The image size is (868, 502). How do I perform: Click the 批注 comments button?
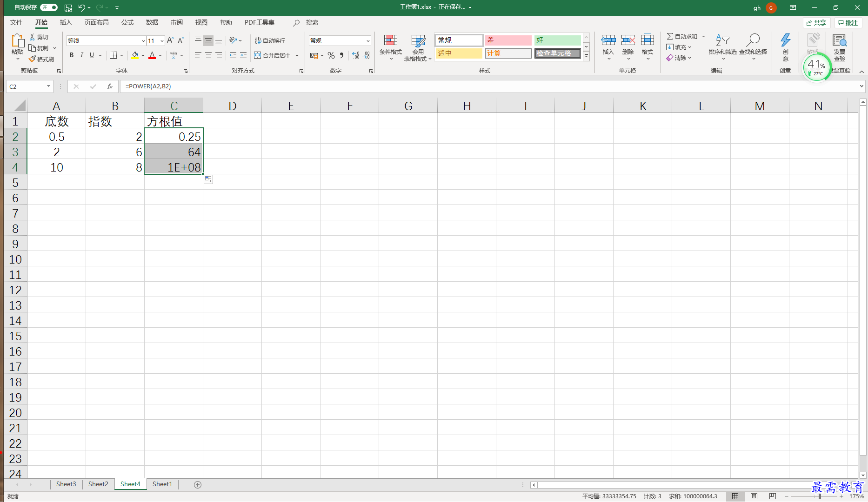[848, 23]
